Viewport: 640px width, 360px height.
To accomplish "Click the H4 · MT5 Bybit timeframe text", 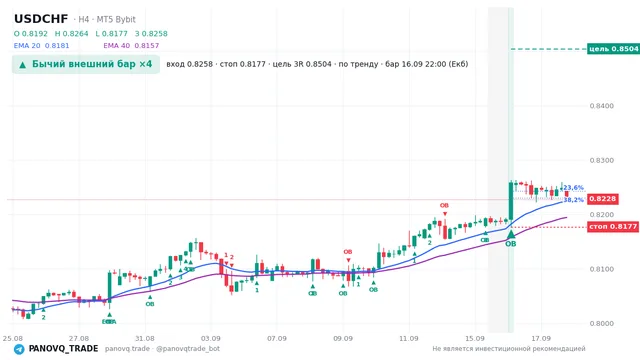I will (107, 19).
